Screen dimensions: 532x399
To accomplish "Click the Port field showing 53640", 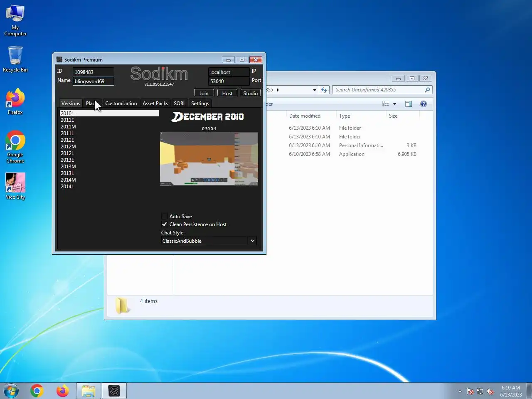I will [229, 81].
